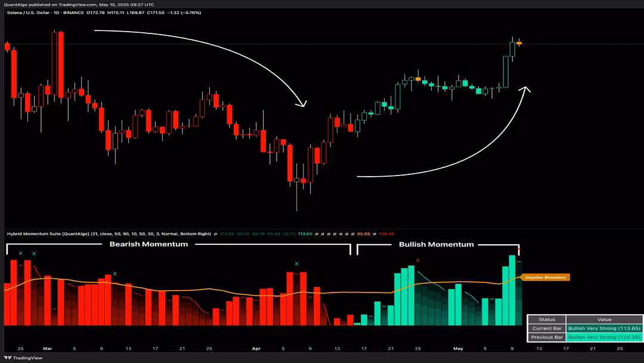Image resolution: width=644 pixels, height=363 pixels.
Task: Click the first teal X marker near Feb 25
Action: (x=20, y=253)
